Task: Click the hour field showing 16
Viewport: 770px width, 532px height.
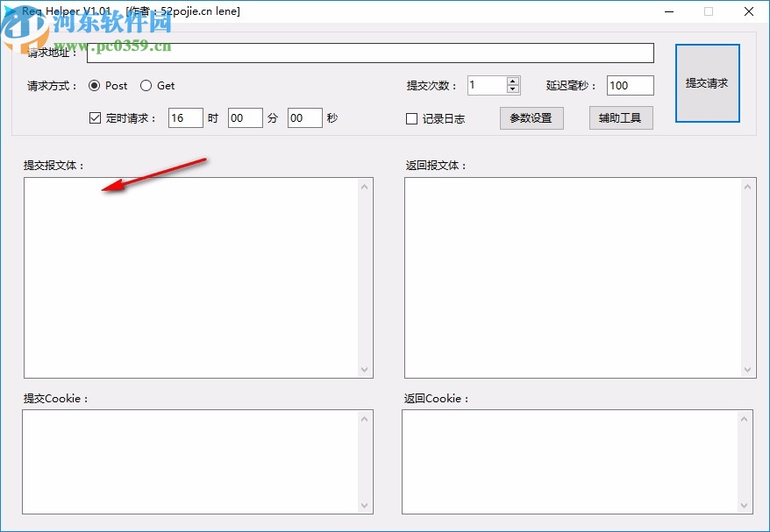Action: tap(185, 117)
